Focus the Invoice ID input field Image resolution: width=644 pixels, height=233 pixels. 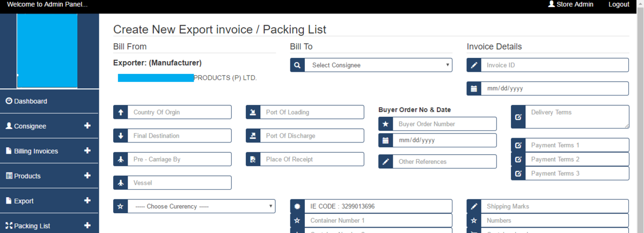tap(554, 65)
